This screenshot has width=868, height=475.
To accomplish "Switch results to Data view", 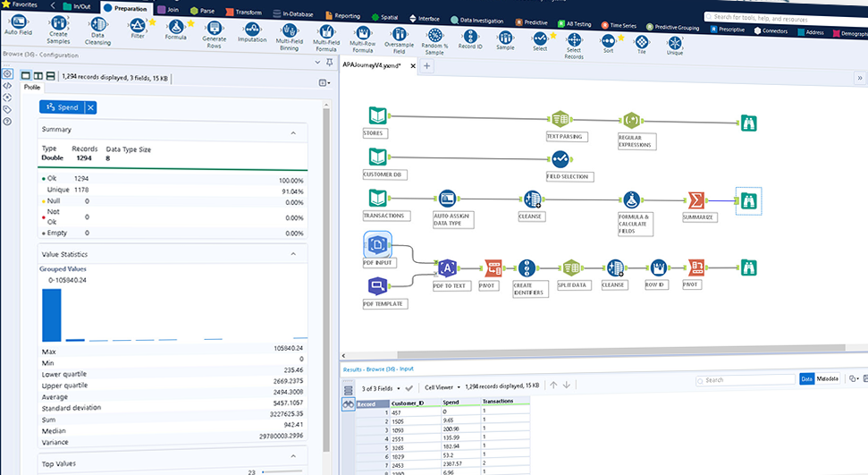I will click(806, 379).
